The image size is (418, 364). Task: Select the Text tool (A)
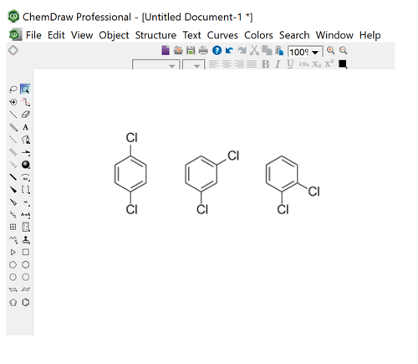coord(26,127)
